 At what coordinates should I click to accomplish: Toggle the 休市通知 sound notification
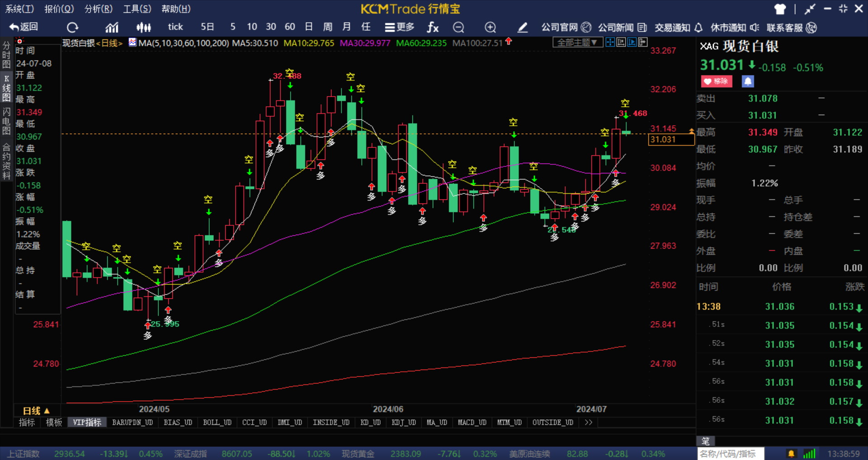735,28
